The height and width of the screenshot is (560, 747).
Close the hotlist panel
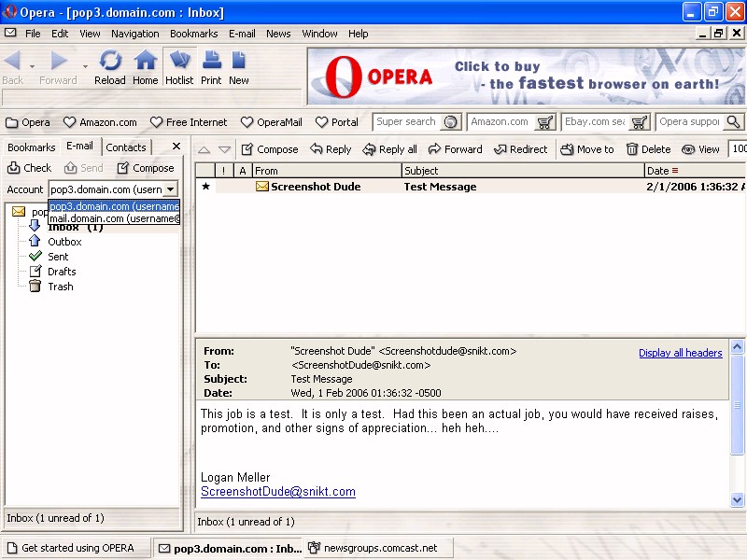176,147
